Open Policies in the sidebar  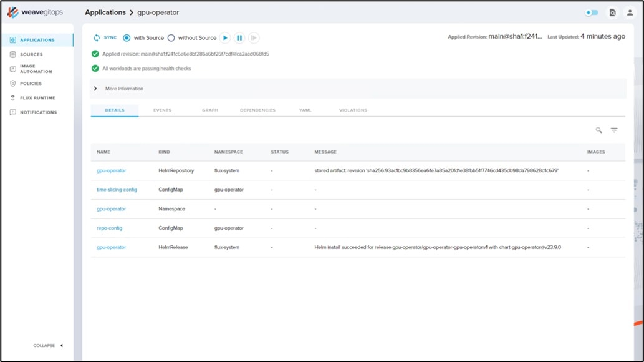[31, 84]
